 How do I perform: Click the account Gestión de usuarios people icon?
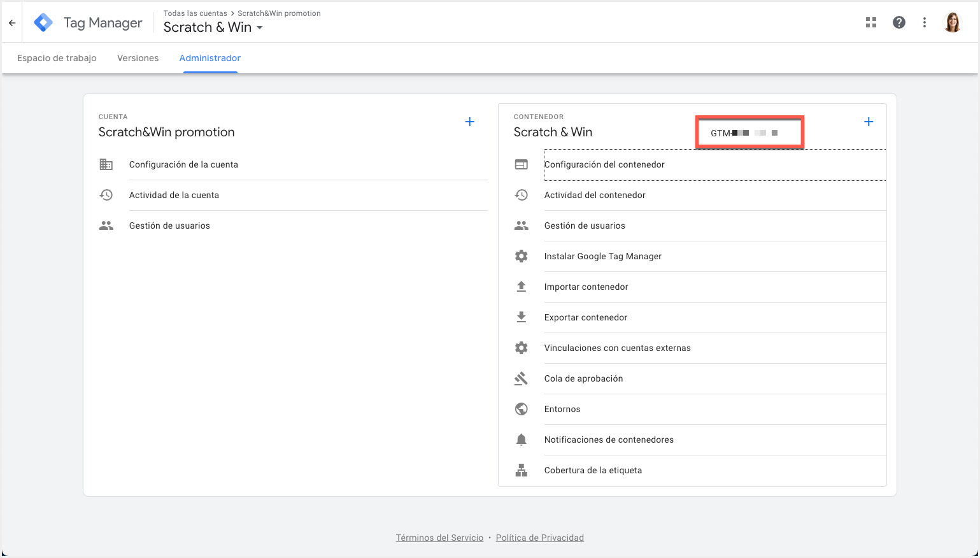click(x=106, y=225)
